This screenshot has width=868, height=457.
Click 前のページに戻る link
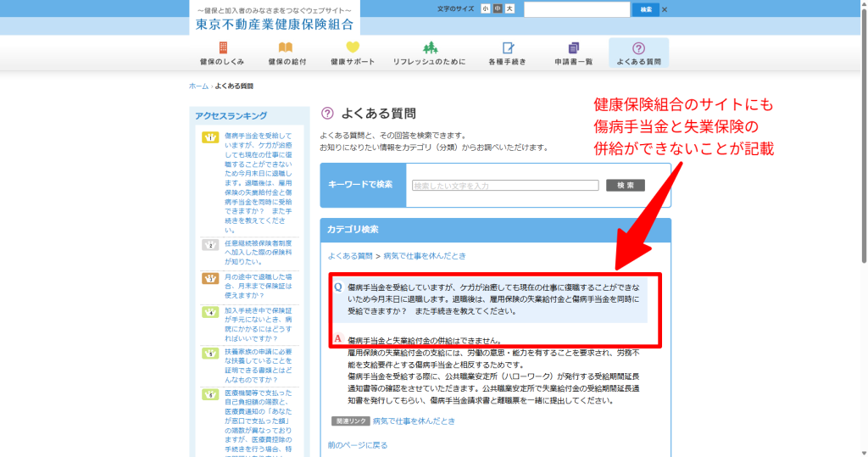pyautogui.click(x=358, y=445)
